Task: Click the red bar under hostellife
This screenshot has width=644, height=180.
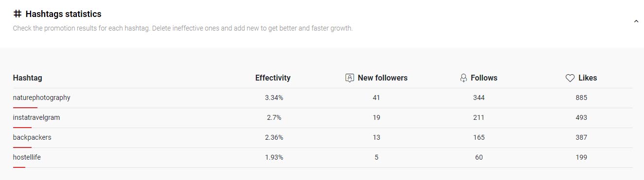Action: (19, 167)
